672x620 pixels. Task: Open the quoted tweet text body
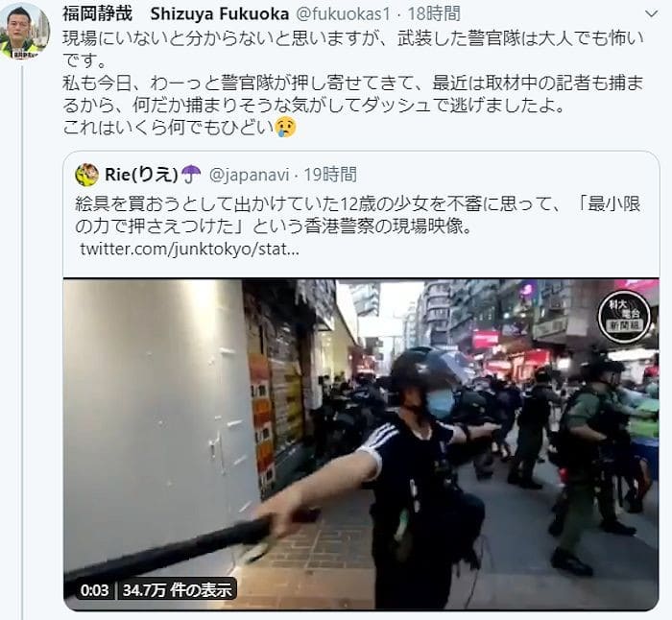tap(357, 215)
